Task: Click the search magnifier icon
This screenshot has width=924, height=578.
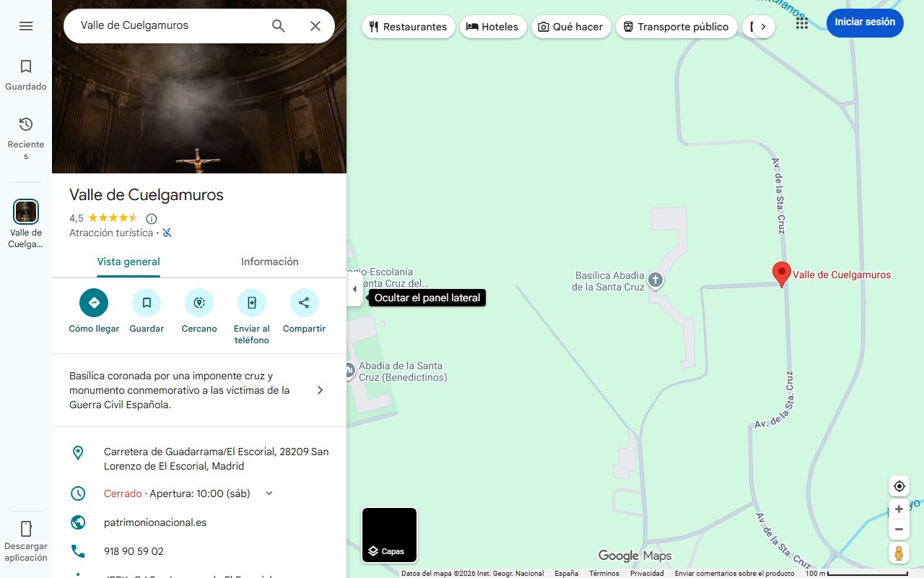Action: [279, 26]
